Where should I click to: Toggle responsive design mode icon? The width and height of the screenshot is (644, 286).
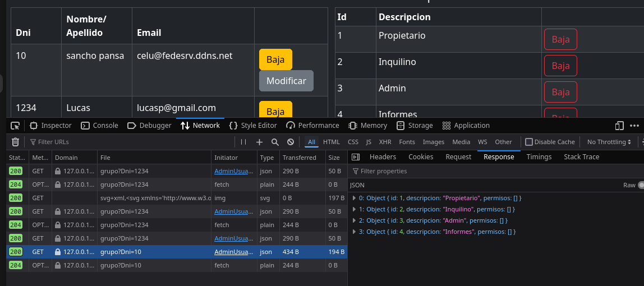(619, 126)
